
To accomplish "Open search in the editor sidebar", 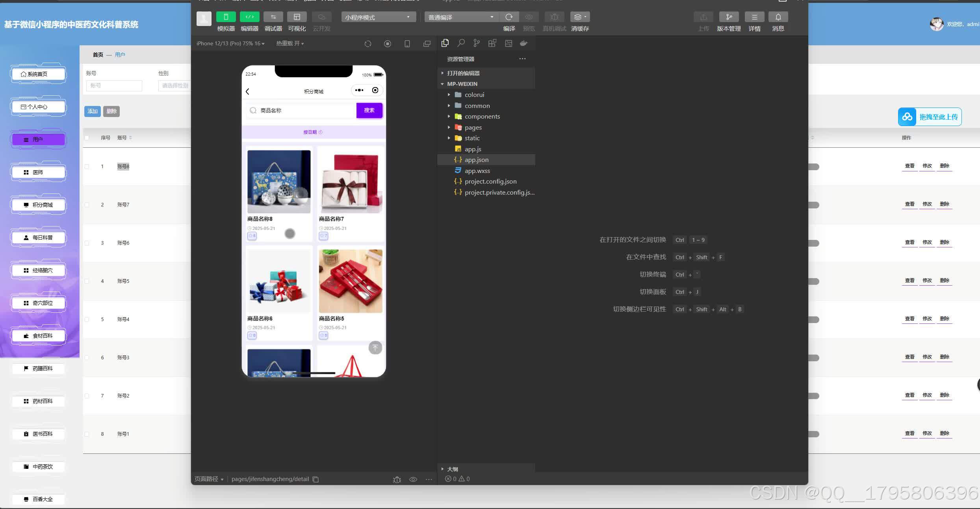I will click(461, 43).
